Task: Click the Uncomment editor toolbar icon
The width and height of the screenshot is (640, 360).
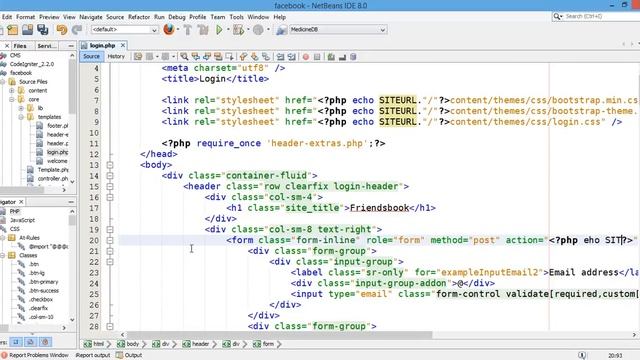Action: [342, 57]
